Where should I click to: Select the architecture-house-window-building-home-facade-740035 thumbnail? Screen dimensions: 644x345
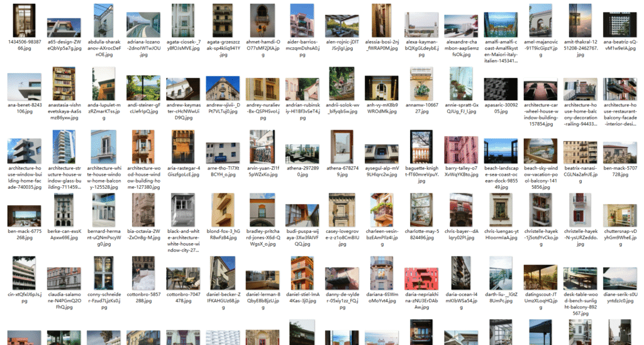[x=25, y=151]
